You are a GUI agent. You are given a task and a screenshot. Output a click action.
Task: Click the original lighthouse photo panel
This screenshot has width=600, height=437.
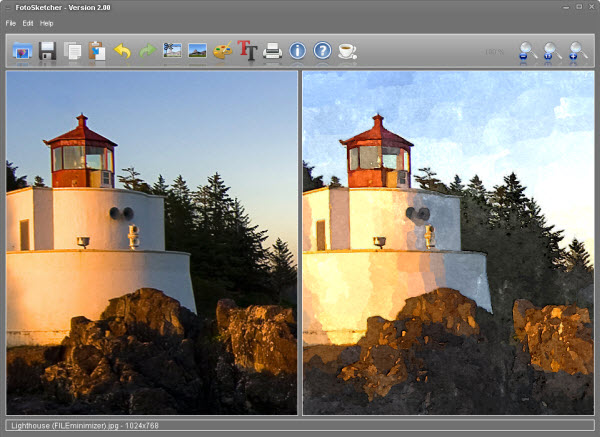pyautogui.click(x=152, y=242)
